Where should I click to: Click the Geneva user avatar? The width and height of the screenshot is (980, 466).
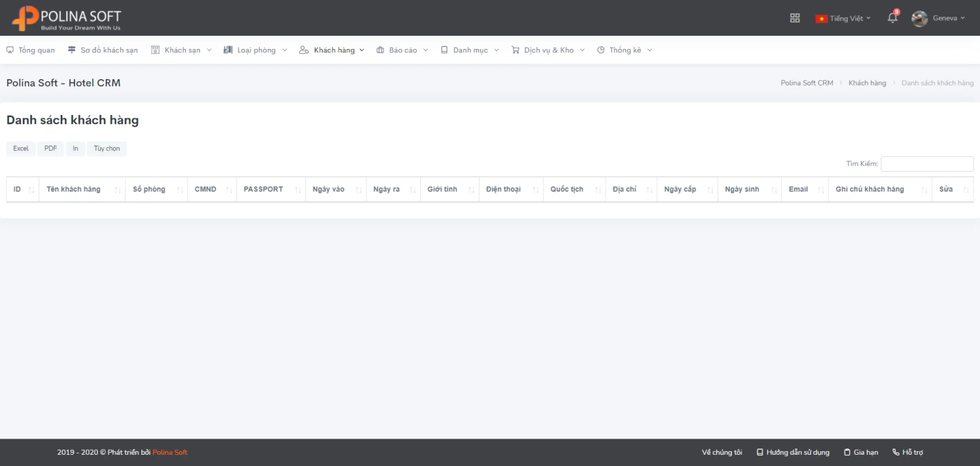pyautogui.click(x=920, y=18)
